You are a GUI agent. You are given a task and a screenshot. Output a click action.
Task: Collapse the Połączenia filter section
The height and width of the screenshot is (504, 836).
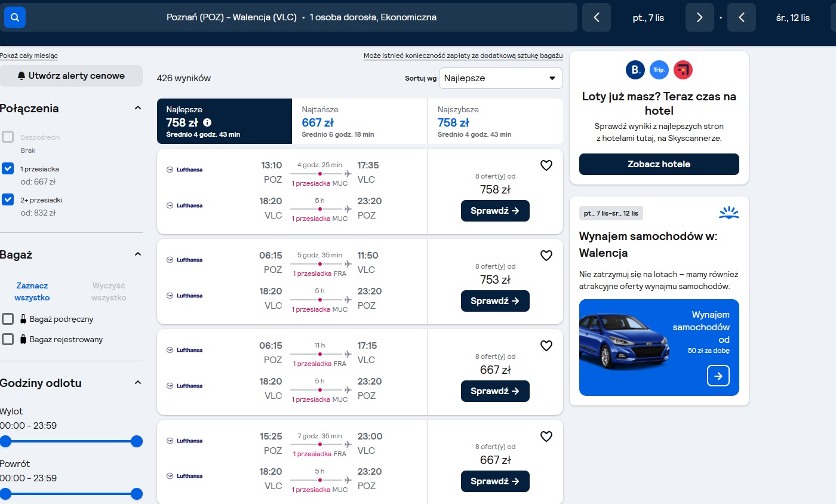coord(138,108)
